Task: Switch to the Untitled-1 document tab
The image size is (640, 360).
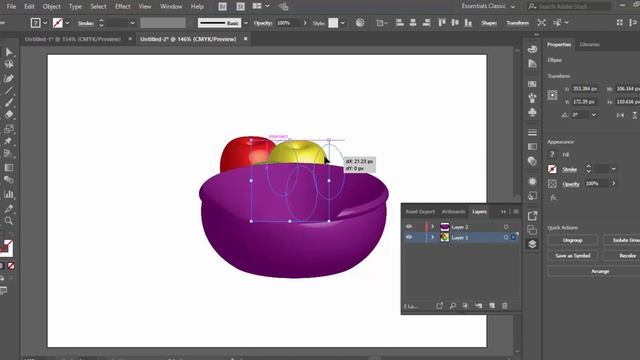Action: click(x=73, y=39)
